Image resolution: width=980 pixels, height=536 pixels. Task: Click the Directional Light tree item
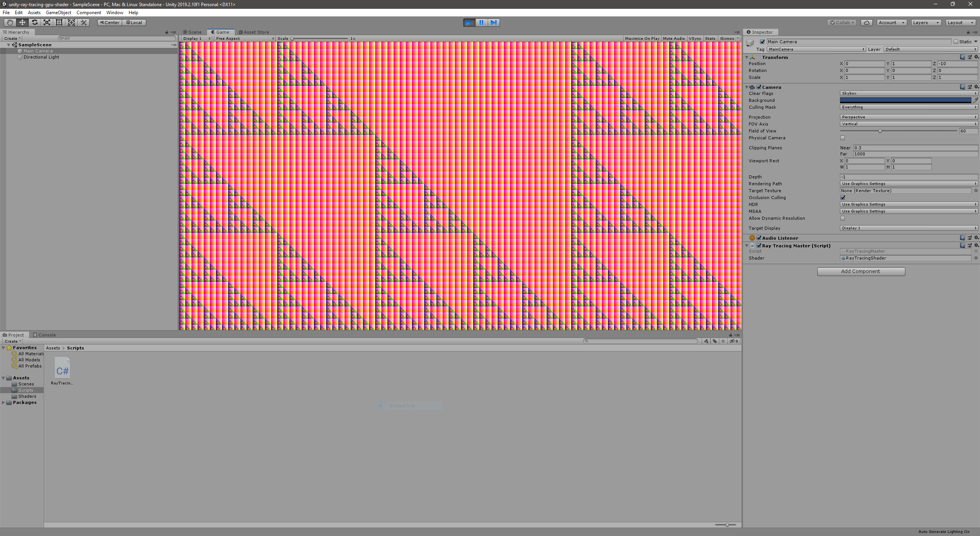41,57
